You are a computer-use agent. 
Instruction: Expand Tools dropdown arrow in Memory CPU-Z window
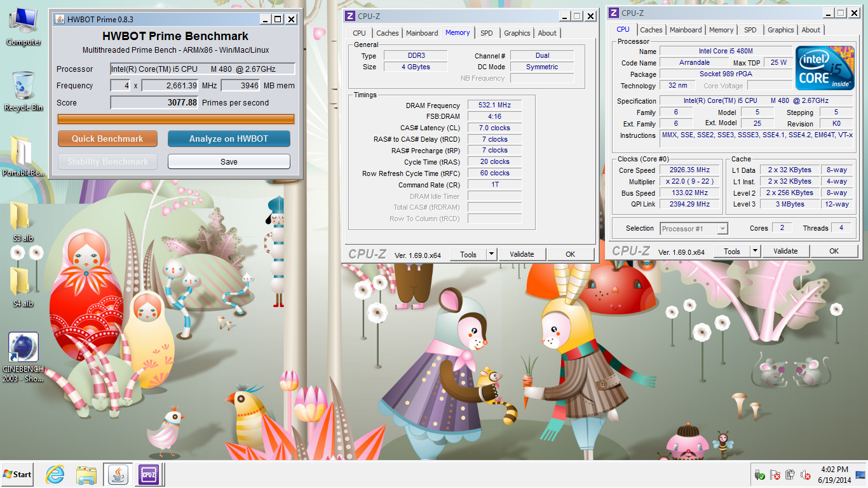coord(491,254)
